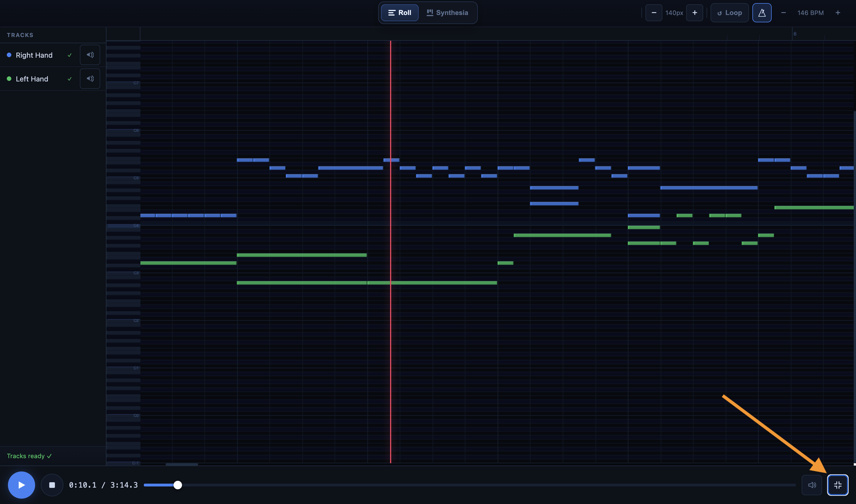856x504 pixels.
Task: Toggle the Right Hand track checkmark
Action: pyautogui.click(x=70, y=55)
